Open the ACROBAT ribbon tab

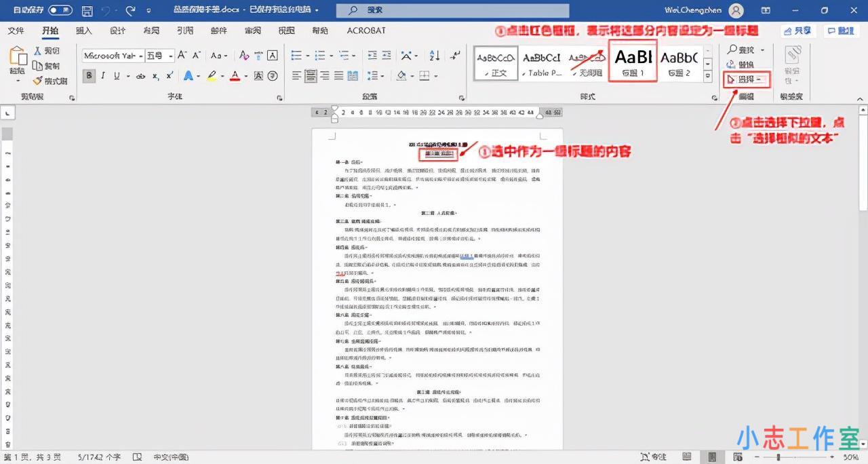pyautogui.click(x=367, y=30)
